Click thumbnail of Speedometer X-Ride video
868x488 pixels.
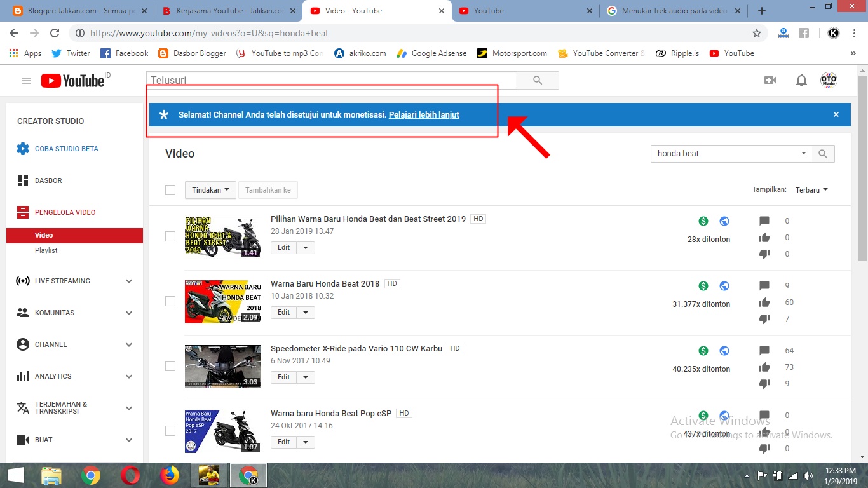[222, 366]
